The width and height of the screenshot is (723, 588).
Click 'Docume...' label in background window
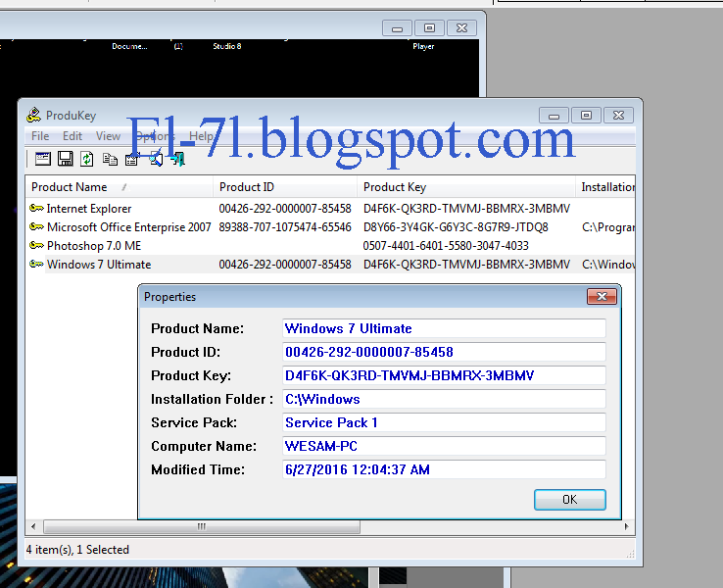129,46
